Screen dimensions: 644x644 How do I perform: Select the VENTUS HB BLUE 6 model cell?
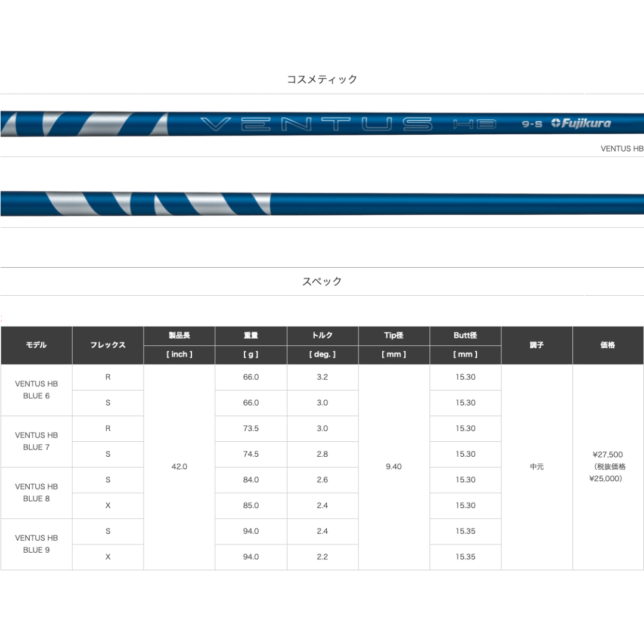(36, 390)
